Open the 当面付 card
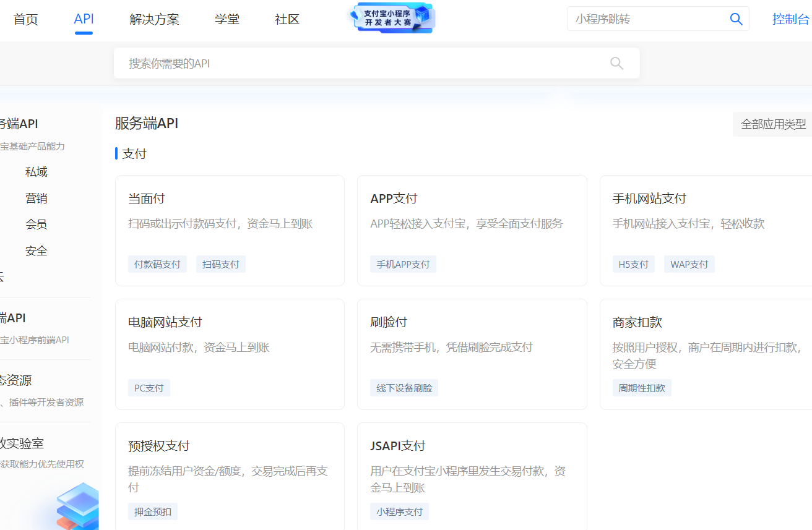Image resolution: width=812 pixels, height=530 pixels. (x=230, y=231)
